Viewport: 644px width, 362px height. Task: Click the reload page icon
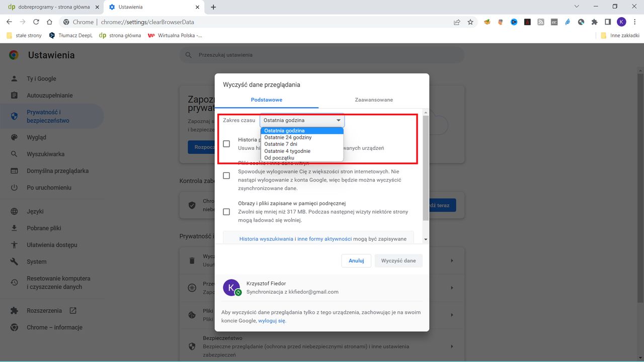(36, 22)
